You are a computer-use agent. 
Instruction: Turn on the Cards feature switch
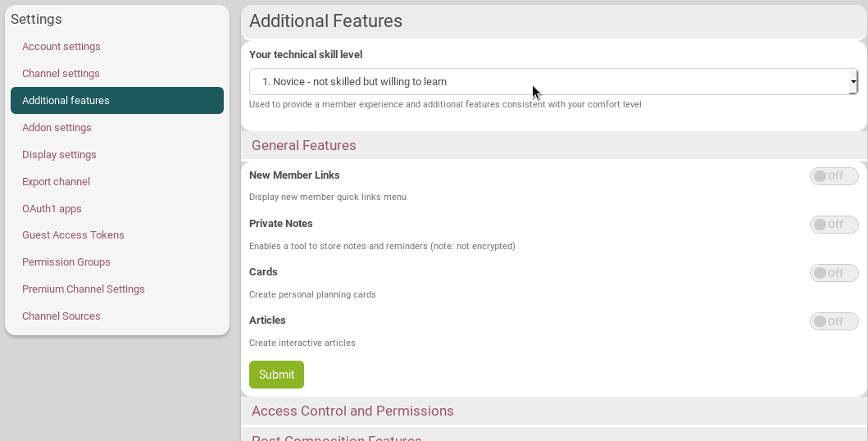coord(834,273)
